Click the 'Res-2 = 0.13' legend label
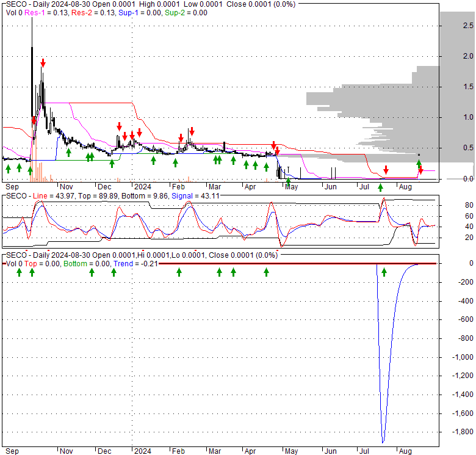476x455 pixels. [x=94, y=13]
